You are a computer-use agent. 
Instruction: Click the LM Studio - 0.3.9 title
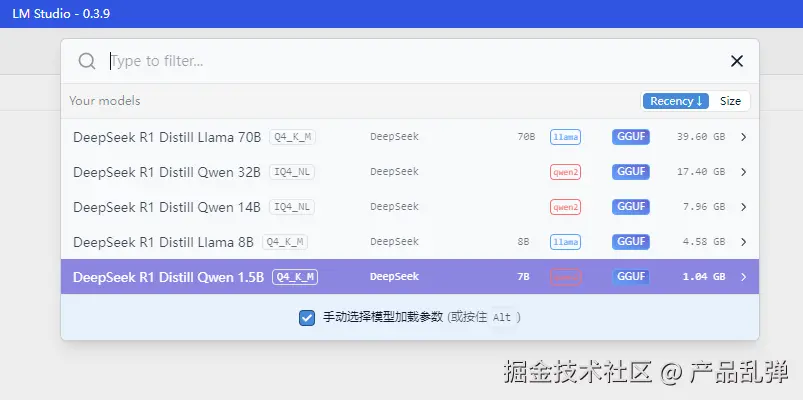[x=61, y=14]
